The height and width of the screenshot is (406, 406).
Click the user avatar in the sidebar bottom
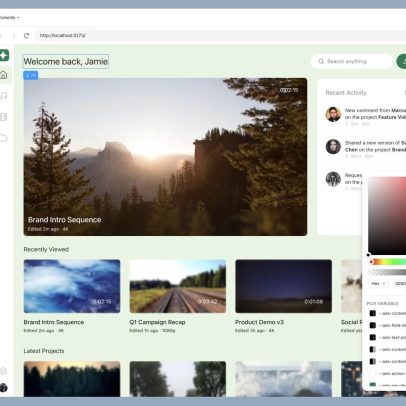click(x=3, y=387)
